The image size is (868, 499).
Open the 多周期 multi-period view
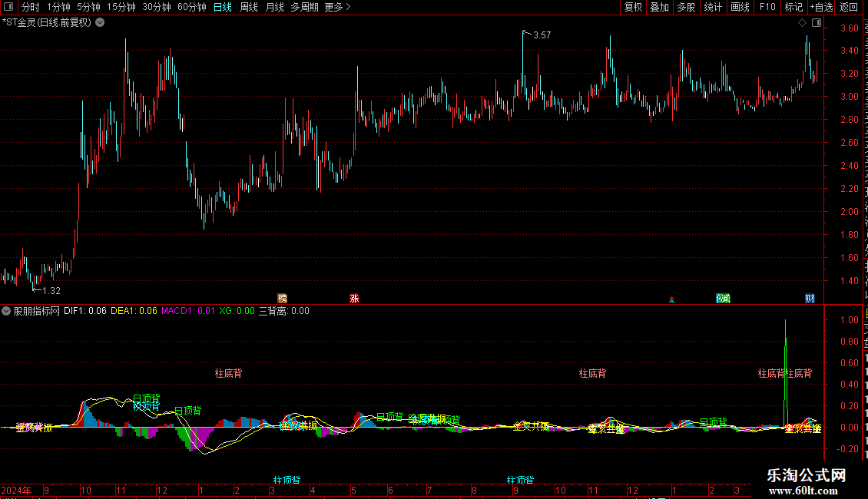pyautogui.click(x=304, y=7)
